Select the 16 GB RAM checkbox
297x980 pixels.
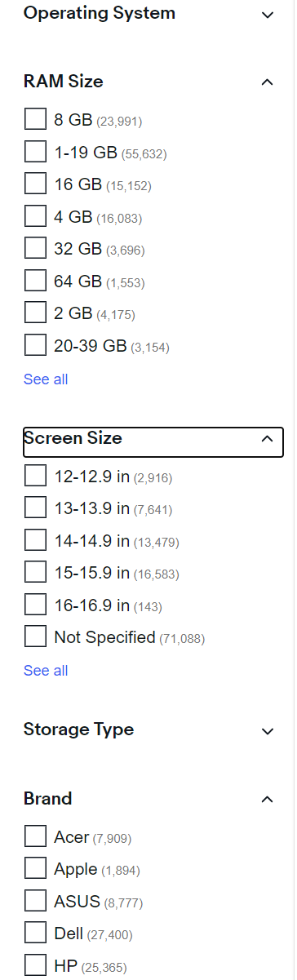pyautogui.click(x=35, y=184)
